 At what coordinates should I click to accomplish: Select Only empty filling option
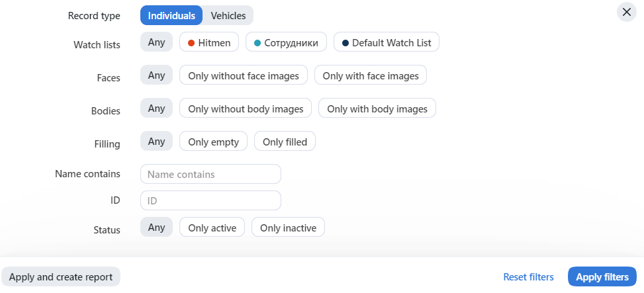214,141
